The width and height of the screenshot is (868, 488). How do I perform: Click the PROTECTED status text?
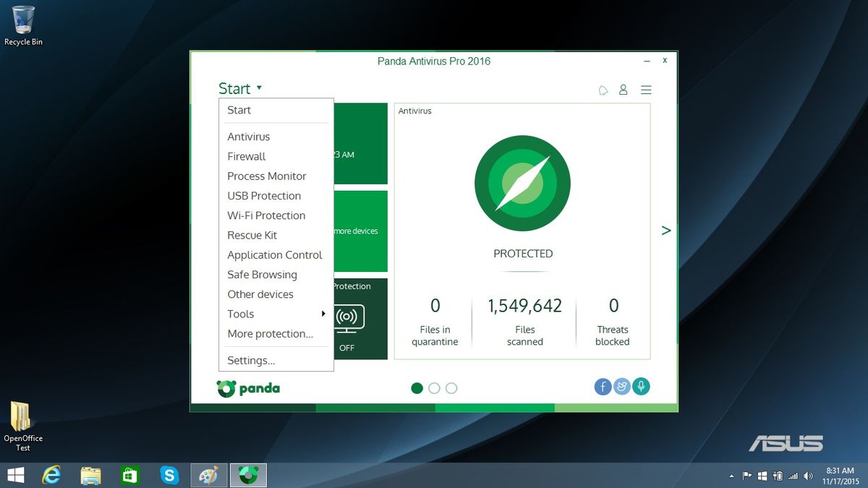(x=523, y=254)
